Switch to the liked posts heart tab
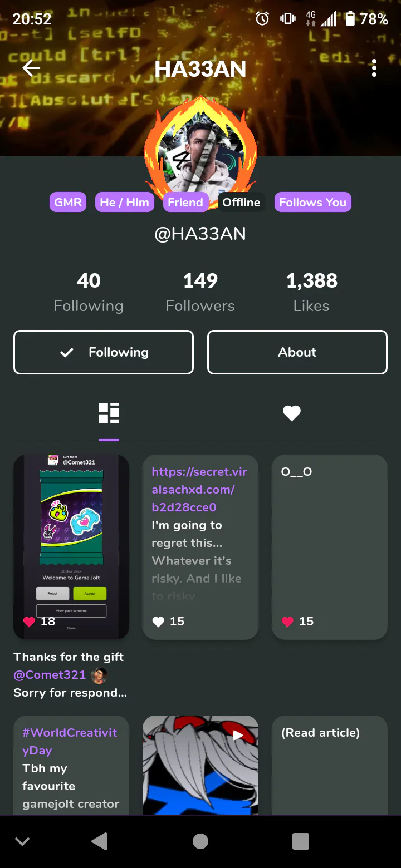This screenshot has height=868, width=401. [x=292, y=413]
